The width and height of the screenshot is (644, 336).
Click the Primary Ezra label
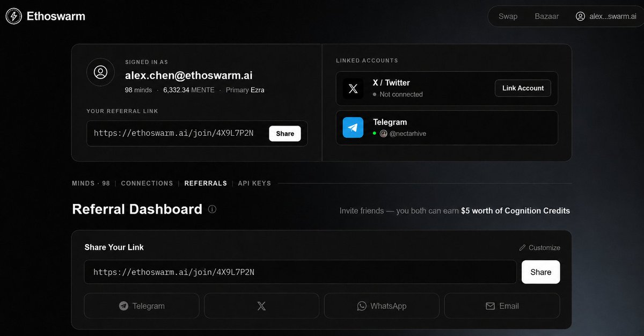(x=245, y=90)
